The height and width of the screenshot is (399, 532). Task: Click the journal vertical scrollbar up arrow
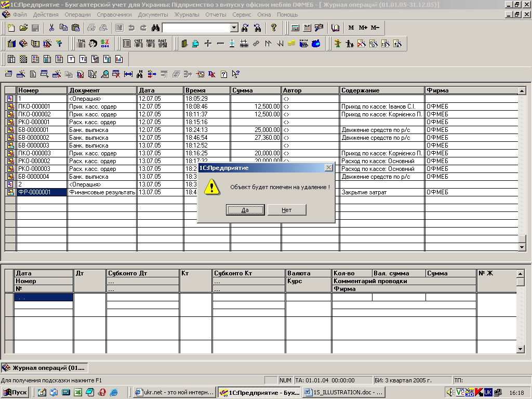(522, 90)
